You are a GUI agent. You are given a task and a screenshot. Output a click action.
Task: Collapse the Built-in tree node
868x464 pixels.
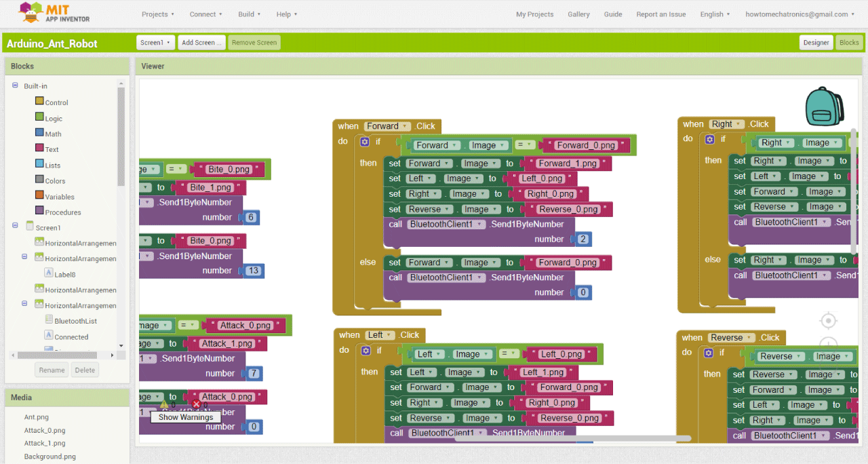tap(15, 85)
